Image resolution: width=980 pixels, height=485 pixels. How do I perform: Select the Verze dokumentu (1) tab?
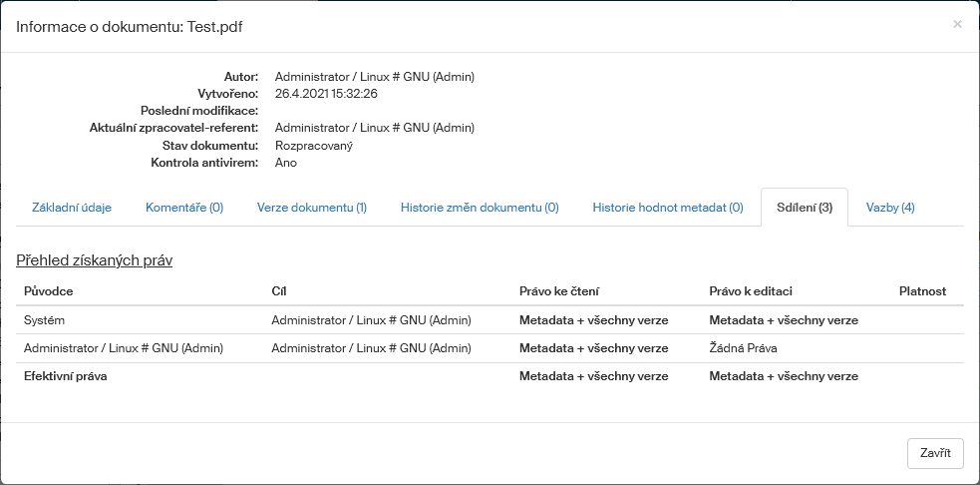[x=312, y=208]
